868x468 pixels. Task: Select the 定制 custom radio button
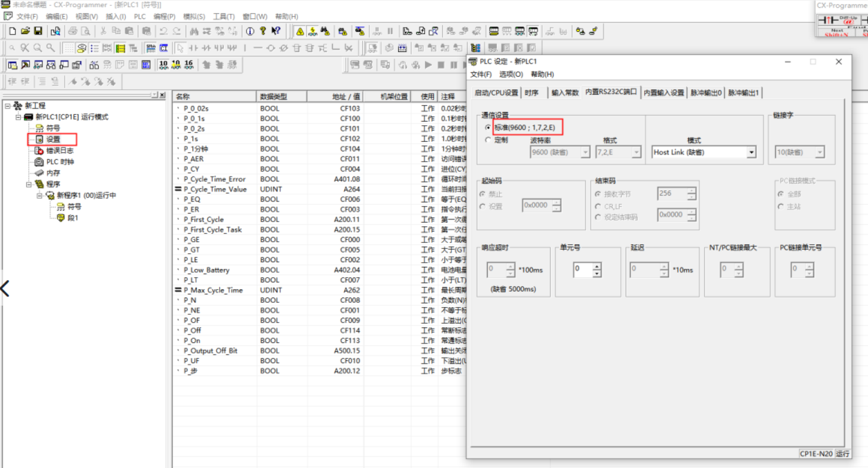click(488, 140)
